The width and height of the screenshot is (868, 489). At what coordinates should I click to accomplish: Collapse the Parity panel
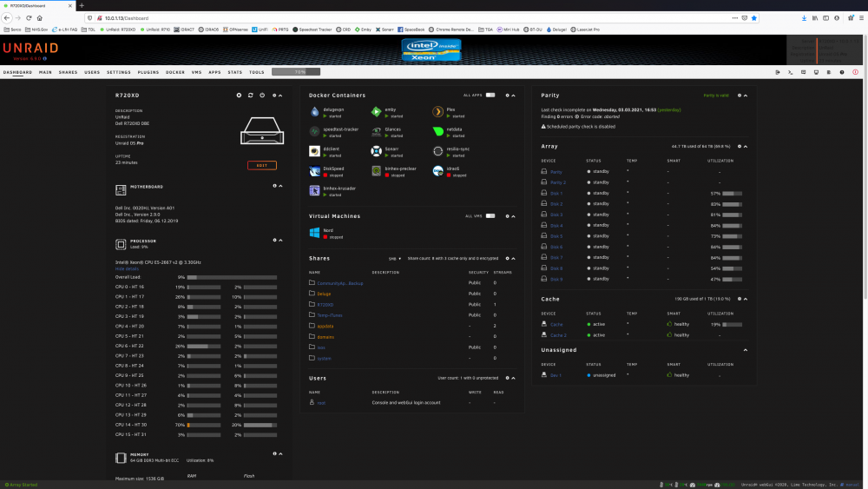[x=746, y=96]
